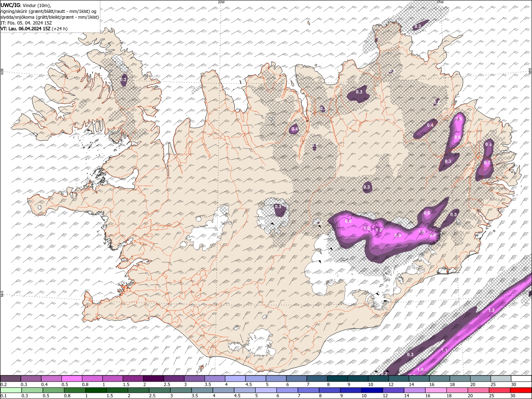Select light lavender 4 swatch in snow legend

coord(235,379)
